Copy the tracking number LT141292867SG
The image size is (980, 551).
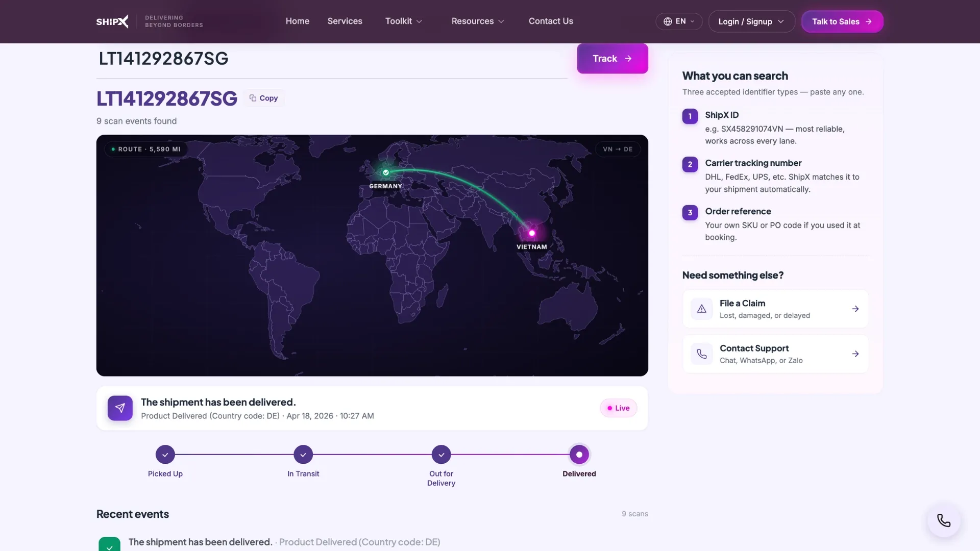(x=264, y=98)
